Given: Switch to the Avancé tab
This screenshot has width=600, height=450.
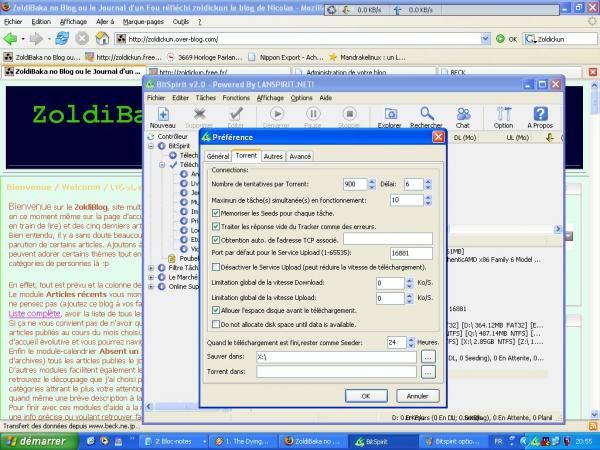Looking at the screenshot, I should 300,157.
